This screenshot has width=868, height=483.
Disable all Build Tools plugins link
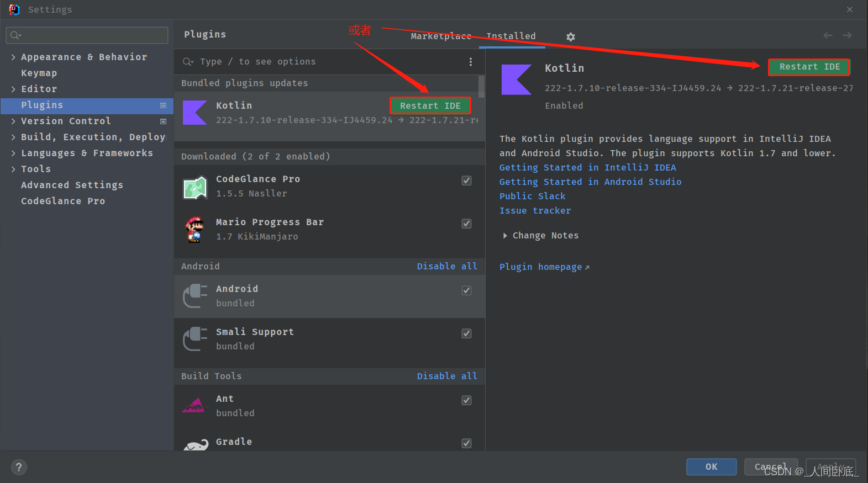[447, 376]
